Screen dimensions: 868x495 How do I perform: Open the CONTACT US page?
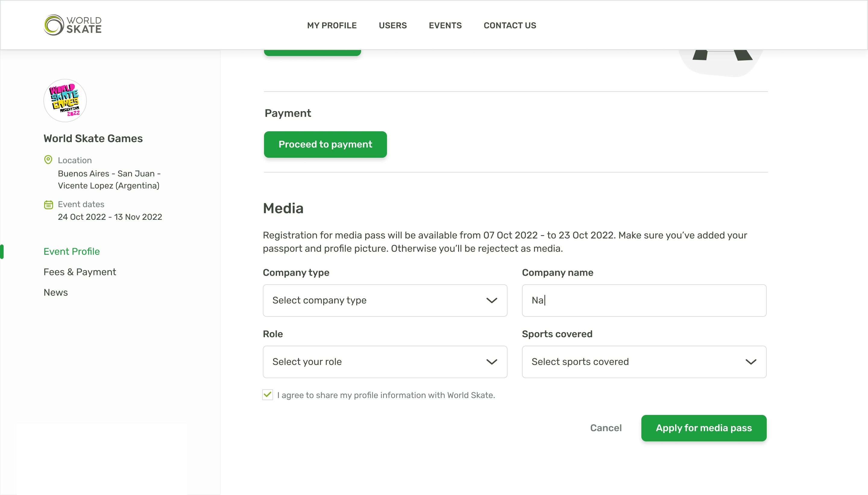point(510,26)
